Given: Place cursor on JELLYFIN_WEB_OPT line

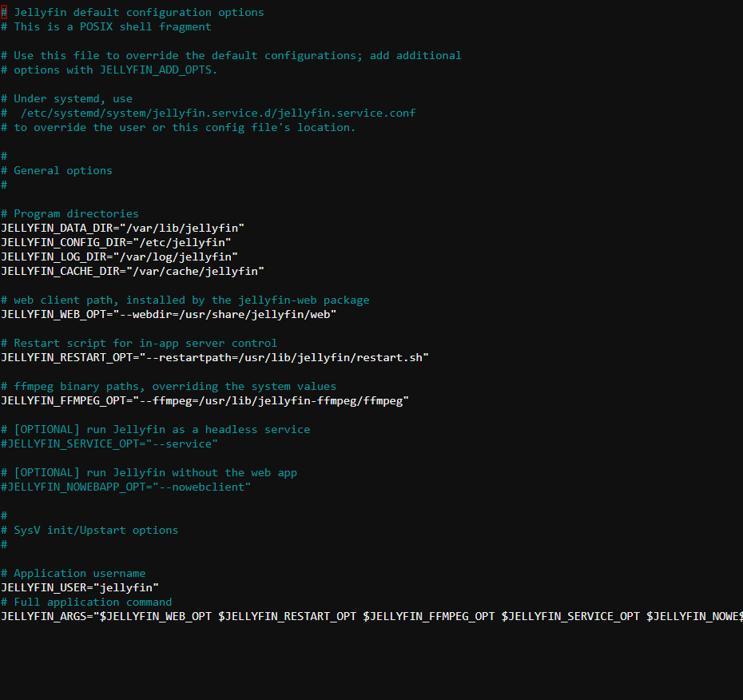Looking at the screenshot, I should pyautogui.click(x=169, y=314).
